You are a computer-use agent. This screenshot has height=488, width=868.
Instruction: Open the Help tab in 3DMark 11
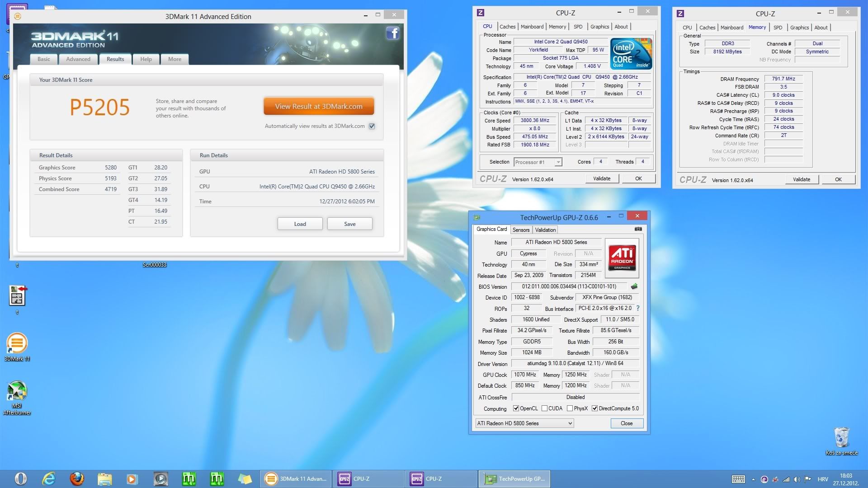tap(146, 59)
